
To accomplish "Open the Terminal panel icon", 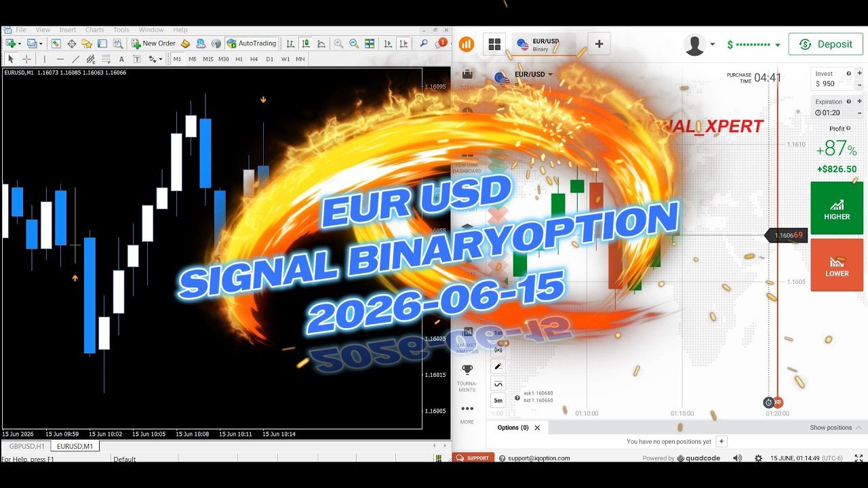I will click(x=102, y=43).
